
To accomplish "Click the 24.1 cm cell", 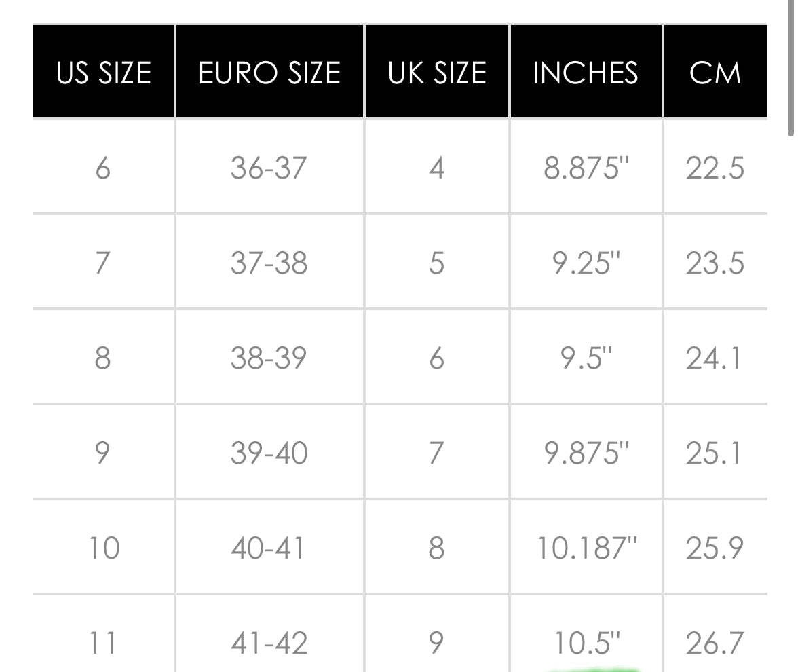I will click(715, 358).
